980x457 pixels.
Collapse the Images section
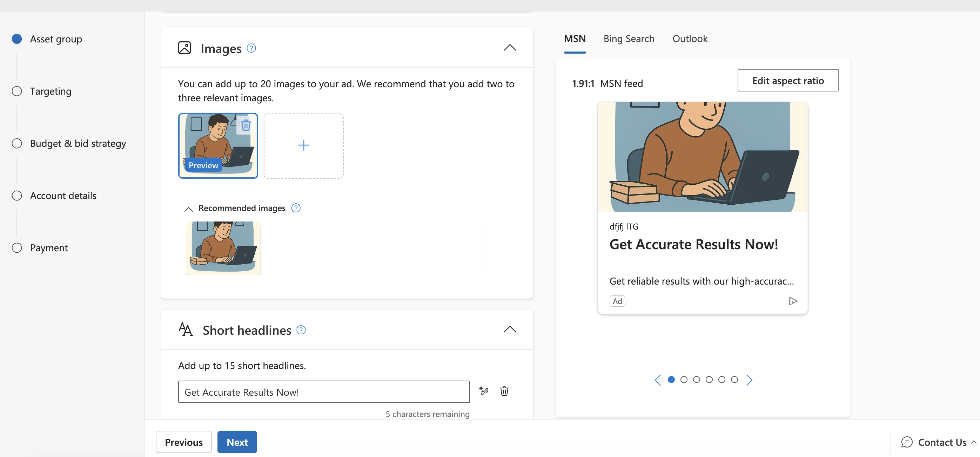(x=510, y=48)
